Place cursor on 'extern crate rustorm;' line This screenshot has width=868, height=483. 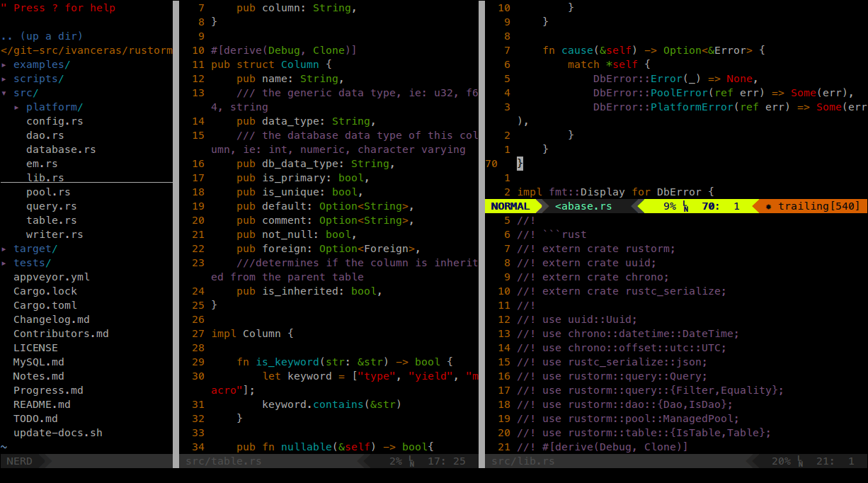click(x=596, y=249)
